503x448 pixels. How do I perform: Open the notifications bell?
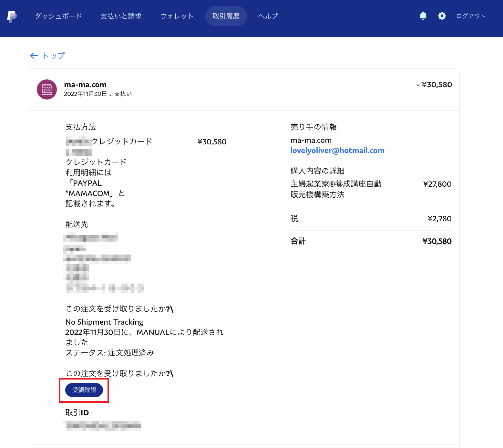click(x=423, y=16)
